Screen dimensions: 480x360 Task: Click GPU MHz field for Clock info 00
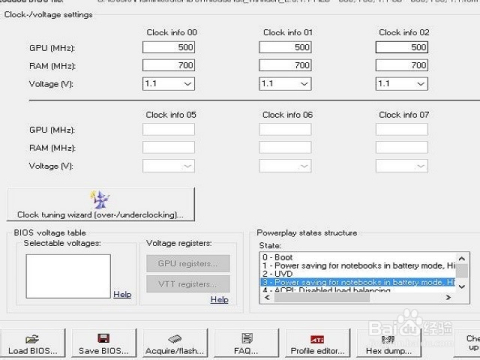[x=168, y=47]
